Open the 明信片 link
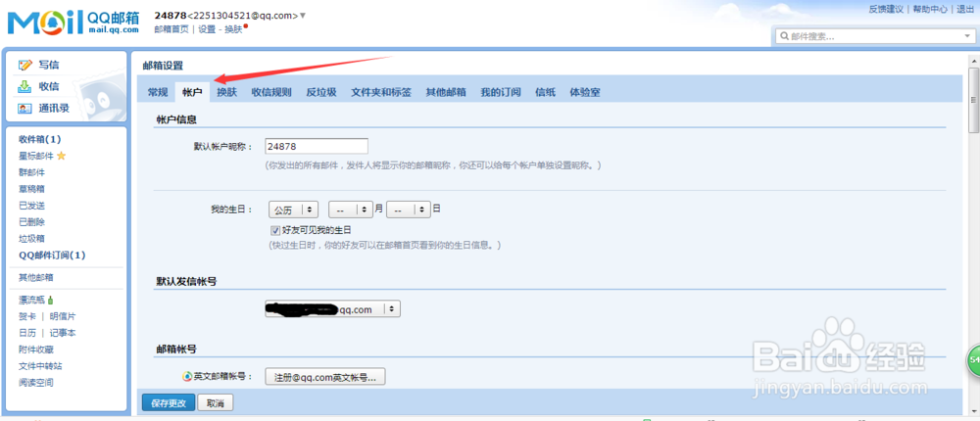980x421 pixels. tap(63, 316)
